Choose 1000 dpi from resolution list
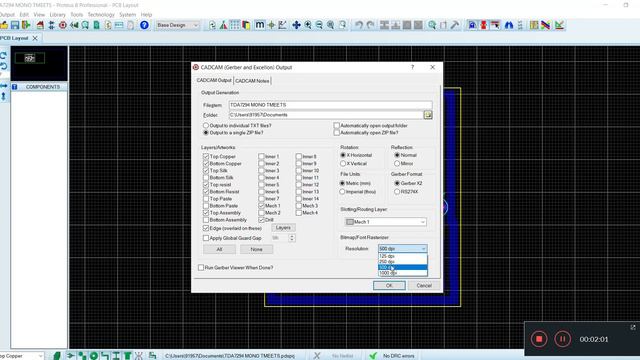 (x=403, y=273)
